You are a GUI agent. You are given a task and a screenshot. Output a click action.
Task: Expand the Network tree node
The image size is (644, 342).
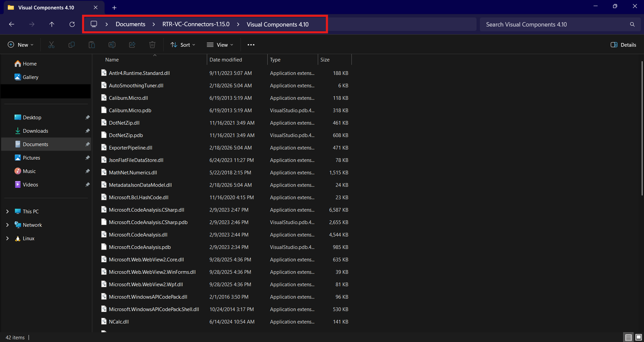pyautogui.click(x=7, y=225)
